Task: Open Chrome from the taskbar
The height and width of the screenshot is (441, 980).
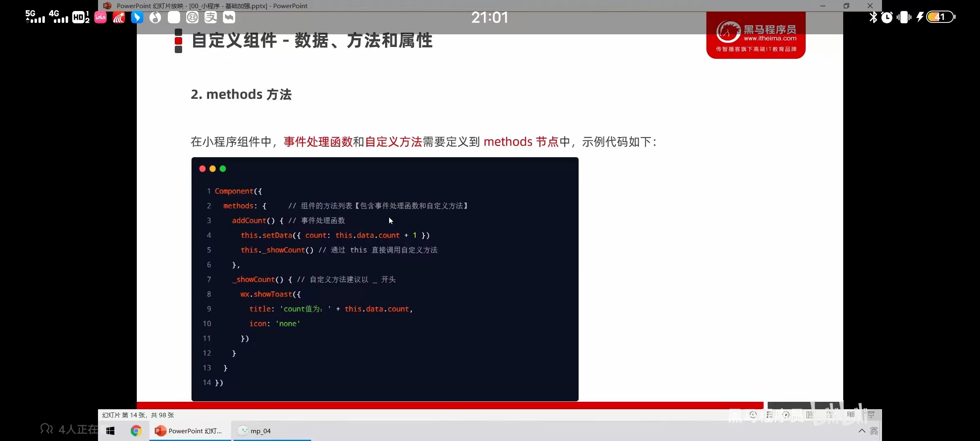Action: coord(136,431)
